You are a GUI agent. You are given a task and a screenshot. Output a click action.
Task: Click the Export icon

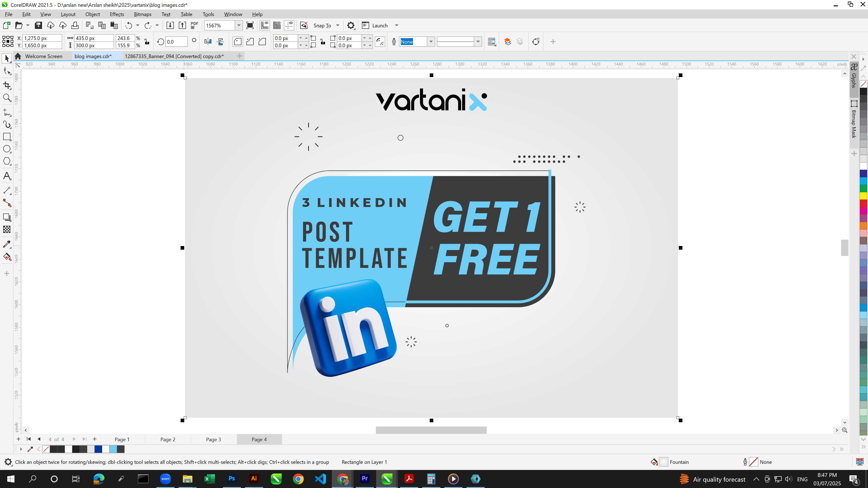point(182,25)
